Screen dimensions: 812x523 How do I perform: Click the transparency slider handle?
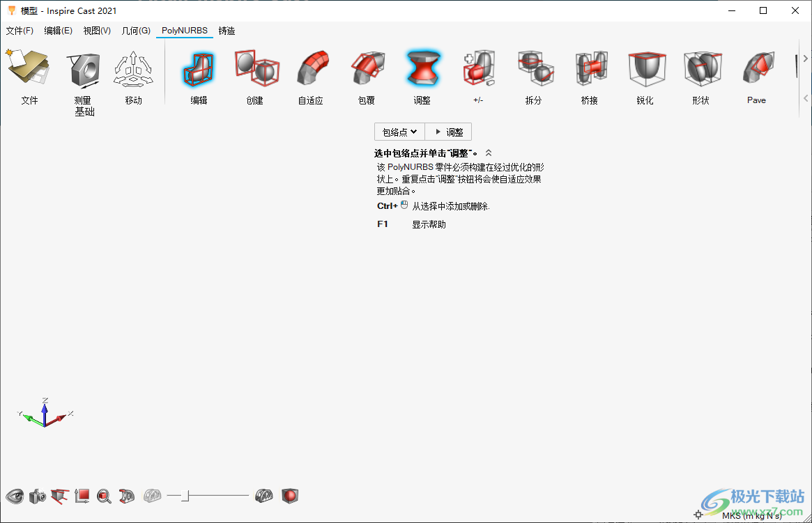(x=185, y=496)
